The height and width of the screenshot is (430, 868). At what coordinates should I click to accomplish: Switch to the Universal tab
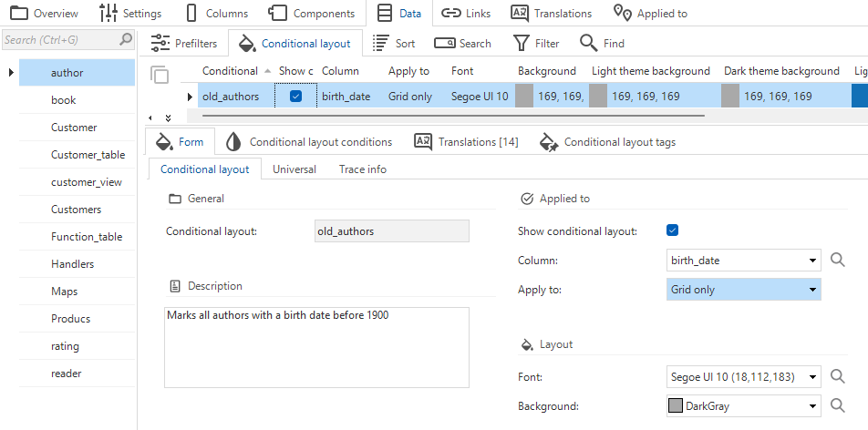point(294,169)
